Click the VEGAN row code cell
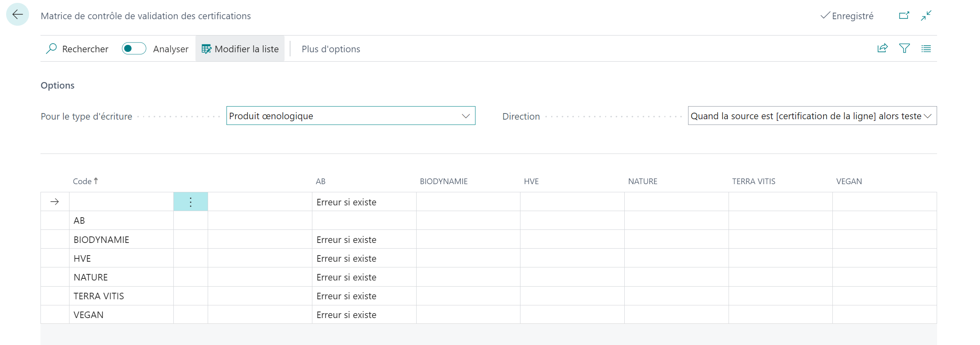 click(121, 315)
